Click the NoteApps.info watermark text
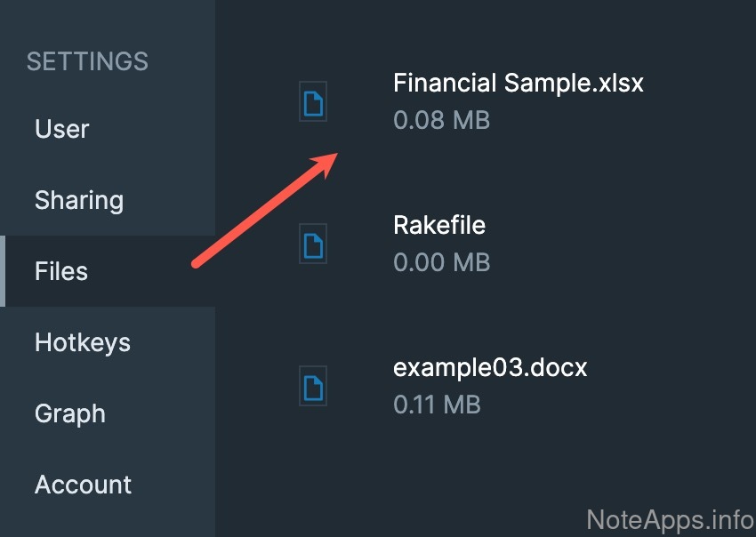 click(x=670, y=518)
